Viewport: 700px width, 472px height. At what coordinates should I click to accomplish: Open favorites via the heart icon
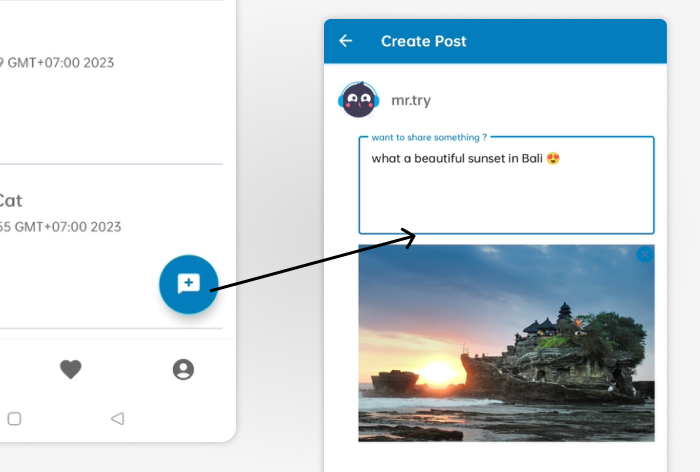(70, 369)
